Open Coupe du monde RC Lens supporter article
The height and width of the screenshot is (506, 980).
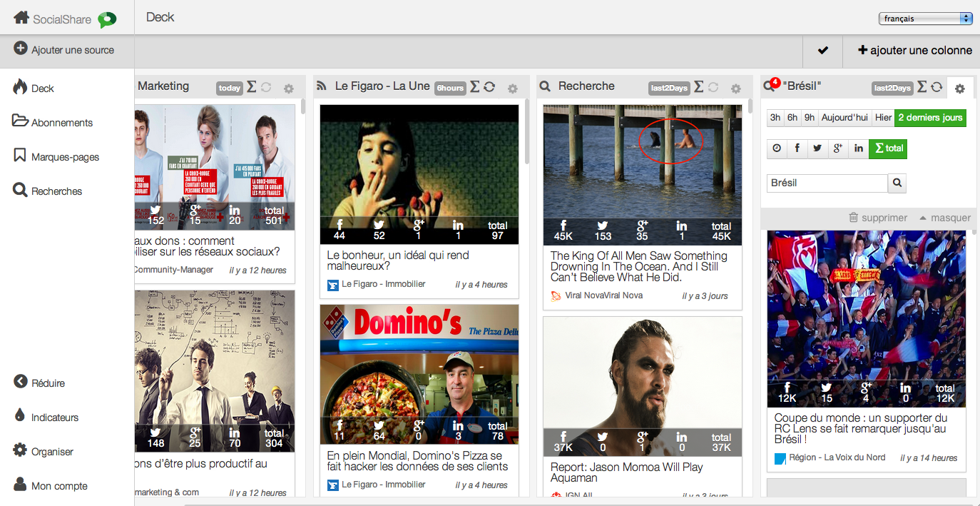click(861, 429)
